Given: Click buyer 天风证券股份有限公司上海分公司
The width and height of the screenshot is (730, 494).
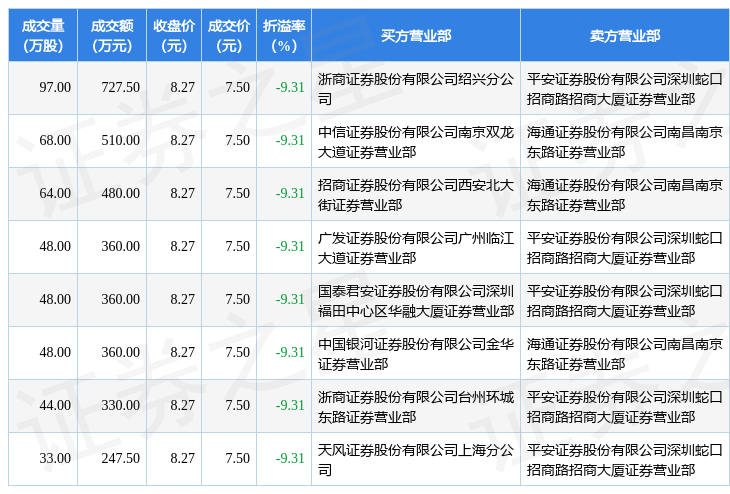Looking at the screenshot, I should (x=416, y=460).
